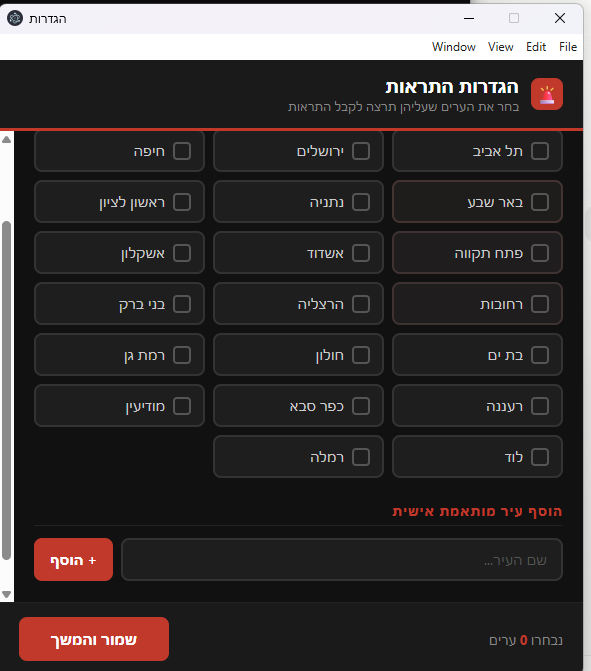The height and width of the screenshot is (671, 591).
Task: Click the הוסף add city button
Action: click(x=74, y=560)
